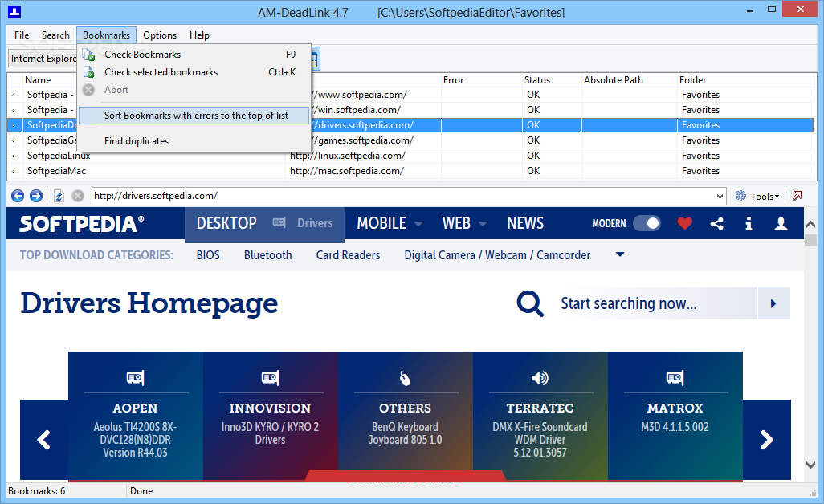Open the TERRATEC DMX X-Fire Soundcard card
Viewport: 824px width, 504px height.
coord(540,416)
